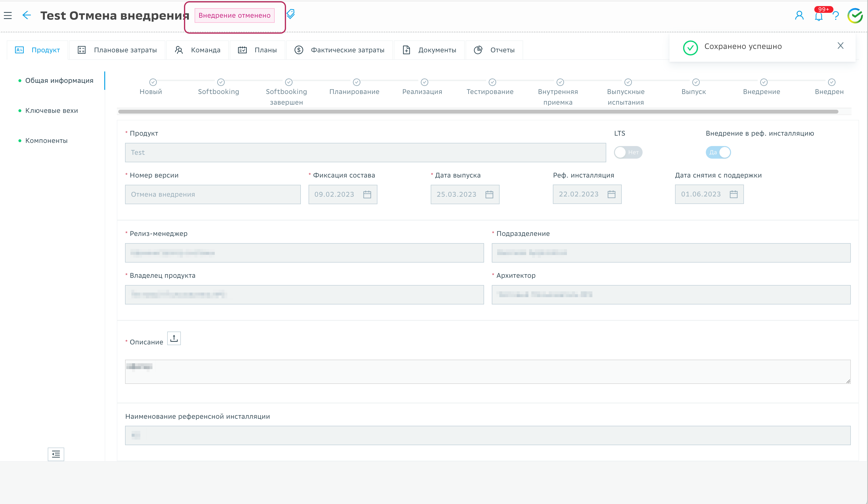868x504 pixels.
Task: Click the Тестирование stage marker
Action: 492,82
